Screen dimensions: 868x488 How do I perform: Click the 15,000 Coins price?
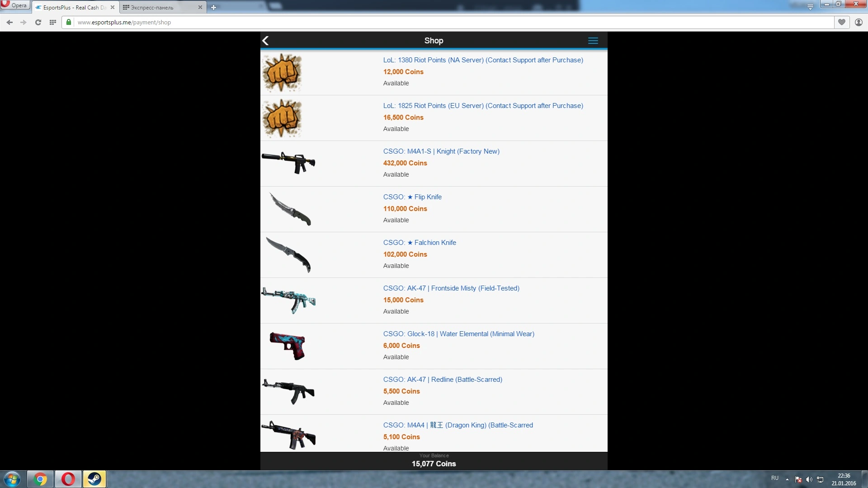click(x=403, y=300)
